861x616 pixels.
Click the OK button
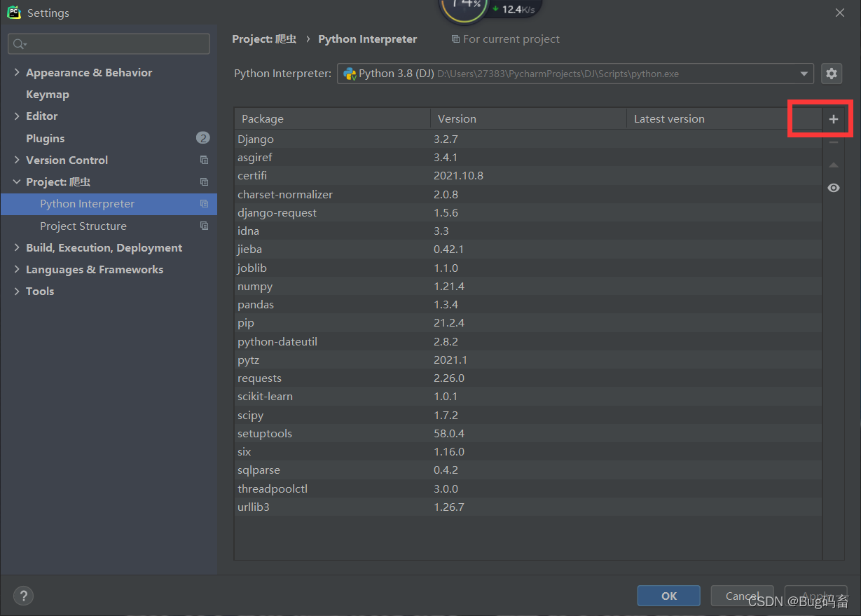coord(669,596)
